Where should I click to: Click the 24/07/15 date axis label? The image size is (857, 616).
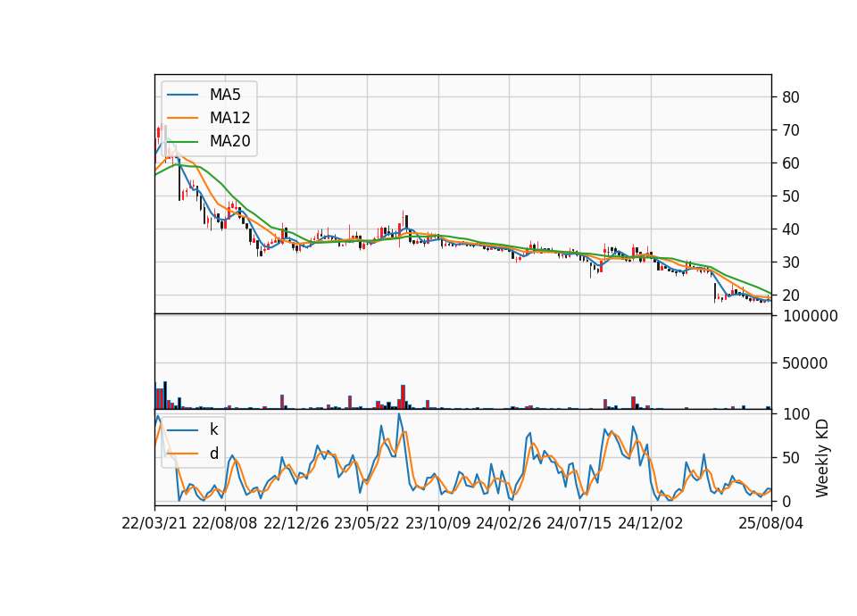coord(578,523)
